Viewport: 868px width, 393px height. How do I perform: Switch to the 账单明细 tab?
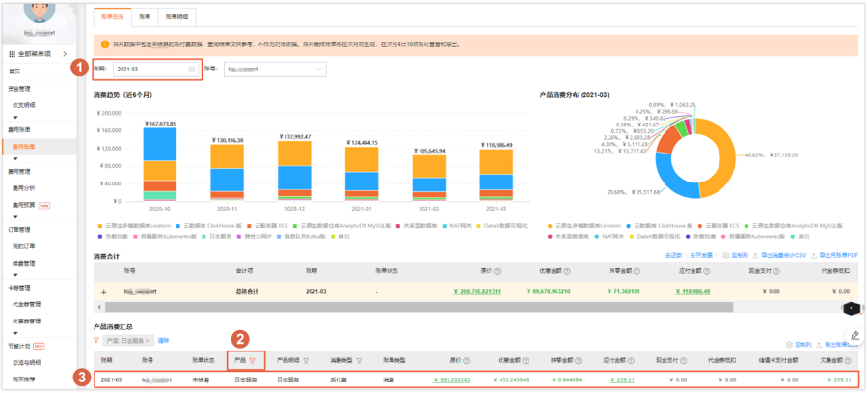176,17
